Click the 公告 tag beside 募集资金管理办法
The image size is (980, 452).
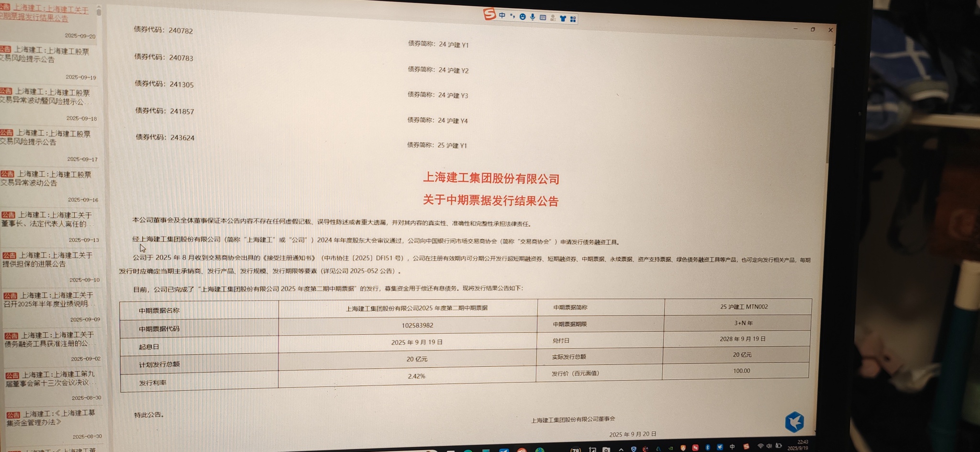point(13,415)
